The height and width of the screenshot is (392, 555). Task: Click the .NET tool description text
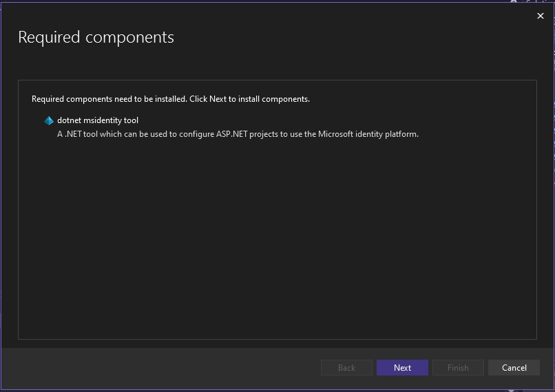[x=238, y=134]
